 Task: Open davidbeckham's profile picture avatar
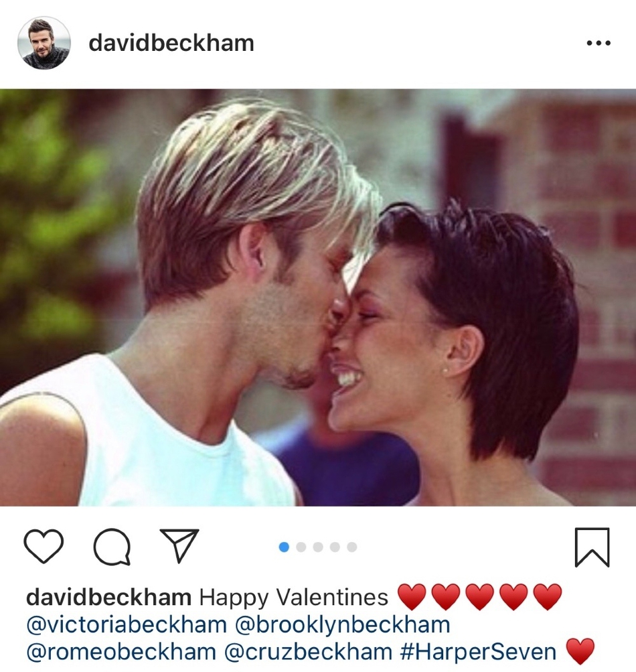point(44,43)
